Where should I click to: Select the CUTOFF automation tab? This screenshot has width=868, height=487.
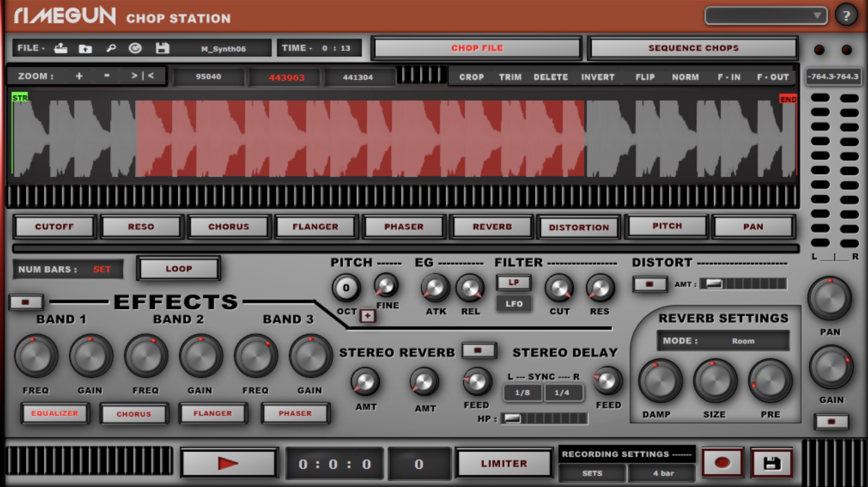click(55, 227)
